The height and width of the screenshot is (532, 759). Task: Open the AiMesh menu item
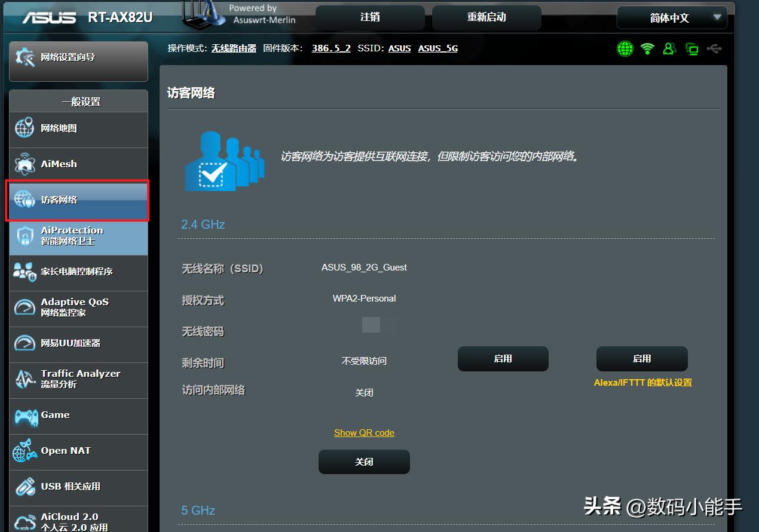pyautogui.click(x=78, y=165)
